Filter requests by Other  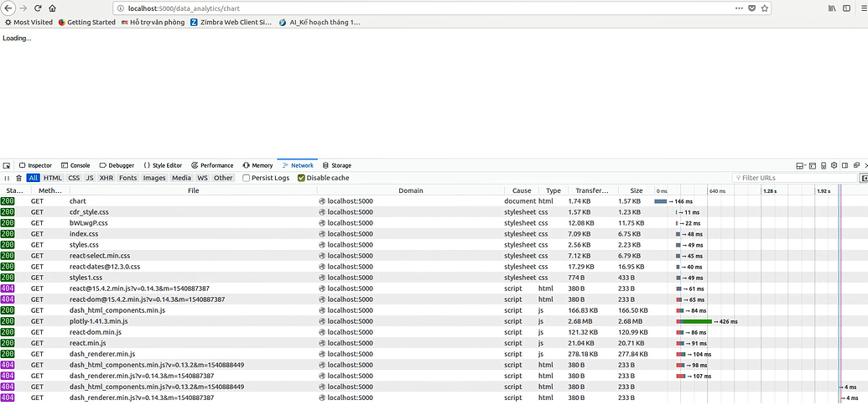point(223,179)
